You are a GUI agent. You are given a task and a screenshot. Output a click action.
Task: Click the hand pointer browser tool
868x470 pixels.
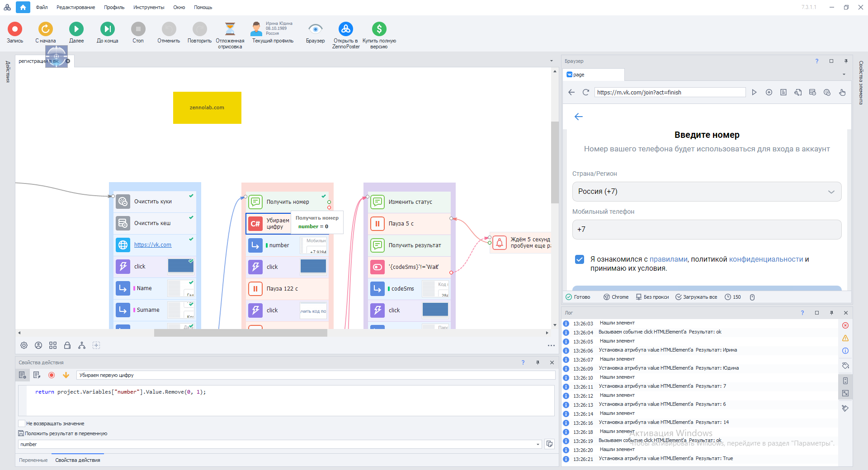point(842,92)
